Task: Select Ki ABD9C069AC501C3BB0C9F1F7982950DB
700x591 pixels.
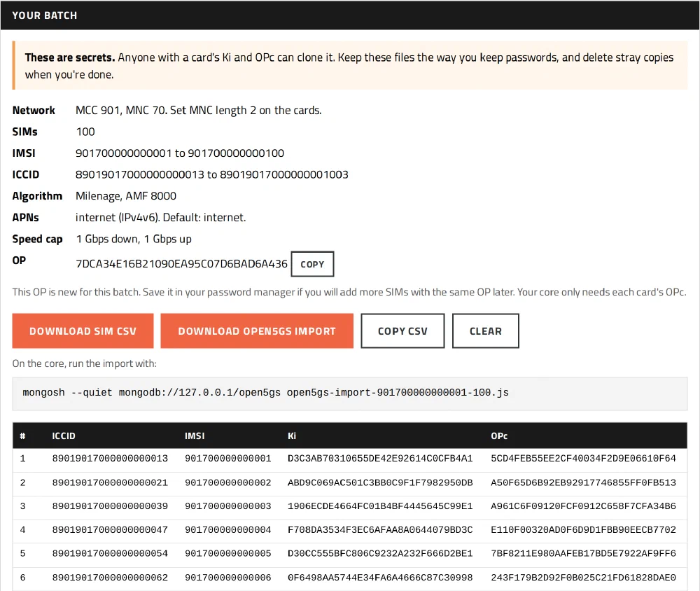Action: (x=380, y=482)
